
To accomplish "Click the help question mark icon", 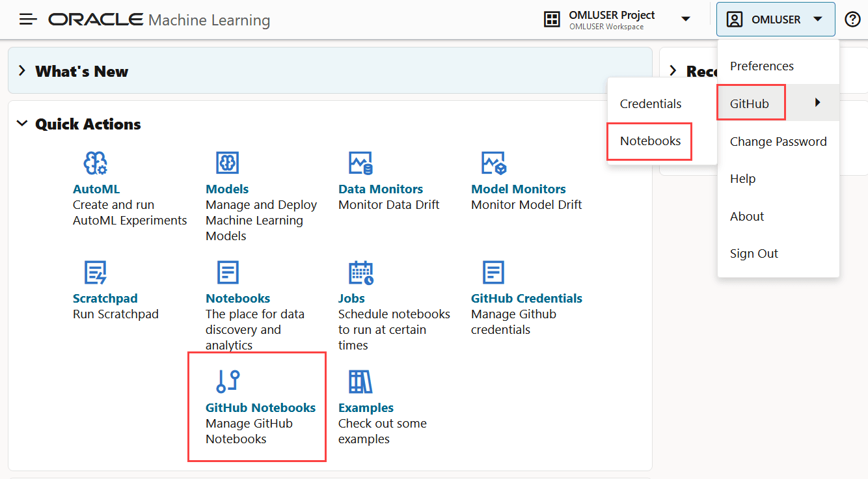I will click(x=852, y=20).
